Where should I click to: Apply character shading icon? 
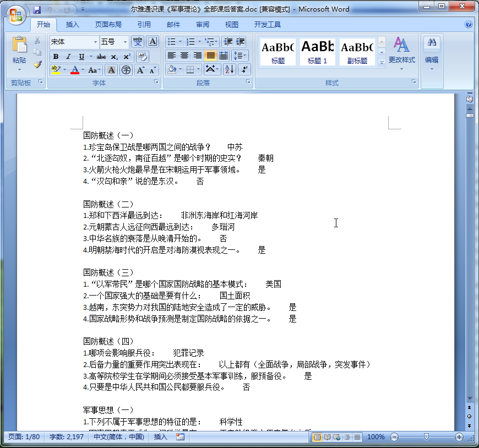coord(112,70)
